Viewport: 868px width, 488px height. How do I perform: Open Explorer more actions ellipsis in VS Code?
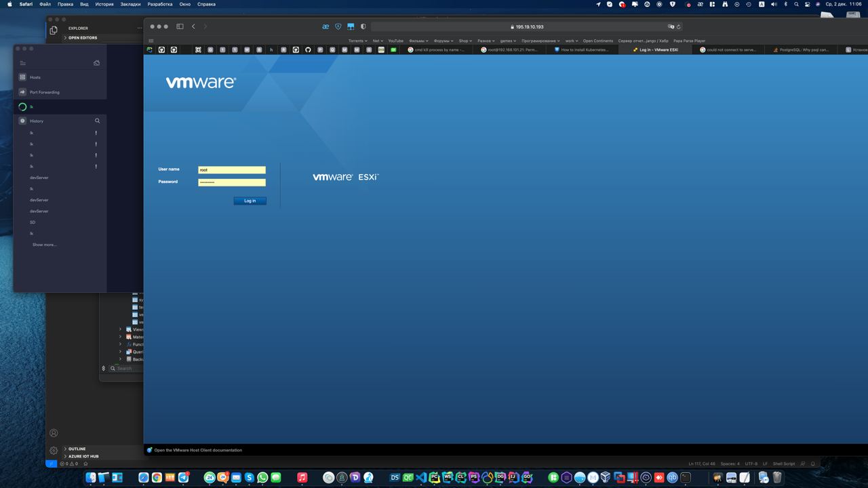pyautogui.click(x=140, y=28)
